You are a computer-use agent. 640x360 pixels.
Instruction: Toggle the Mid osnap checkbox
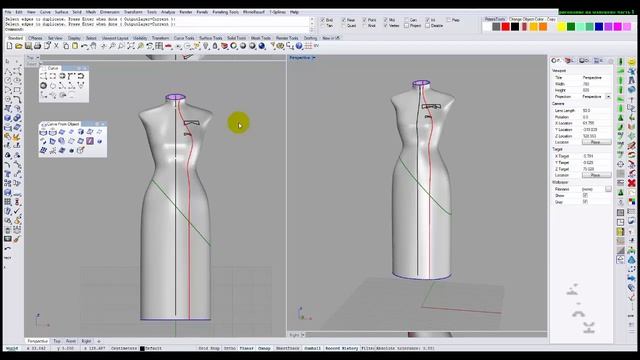(386, 20)
